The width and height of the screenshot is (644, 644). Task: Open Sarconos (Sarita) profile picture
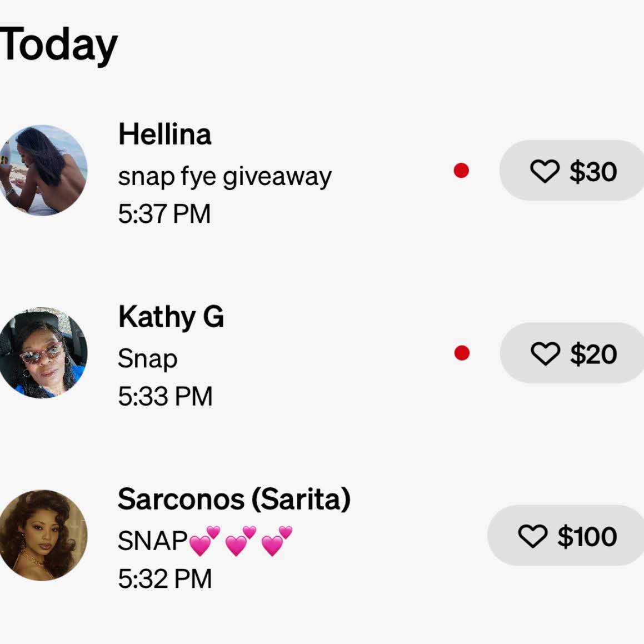click(x=42, y=535)
